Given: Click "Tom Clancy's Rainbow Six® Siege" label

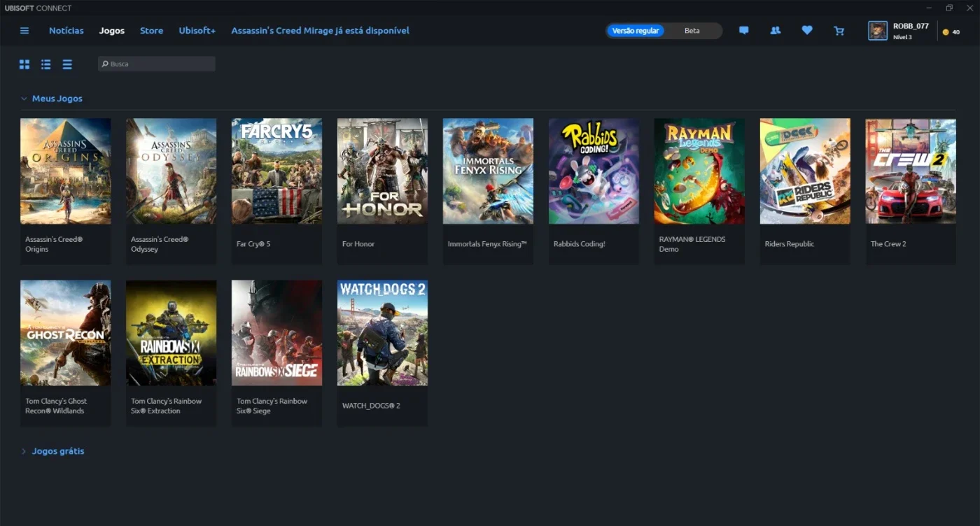Looking at the screenshot, I should (272, 406).
